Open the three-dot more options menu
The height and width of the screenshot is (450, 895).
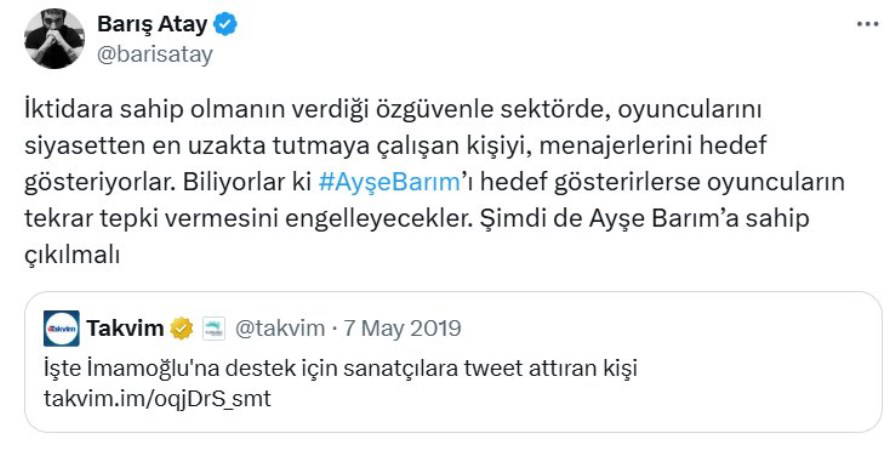pos(868,24)
